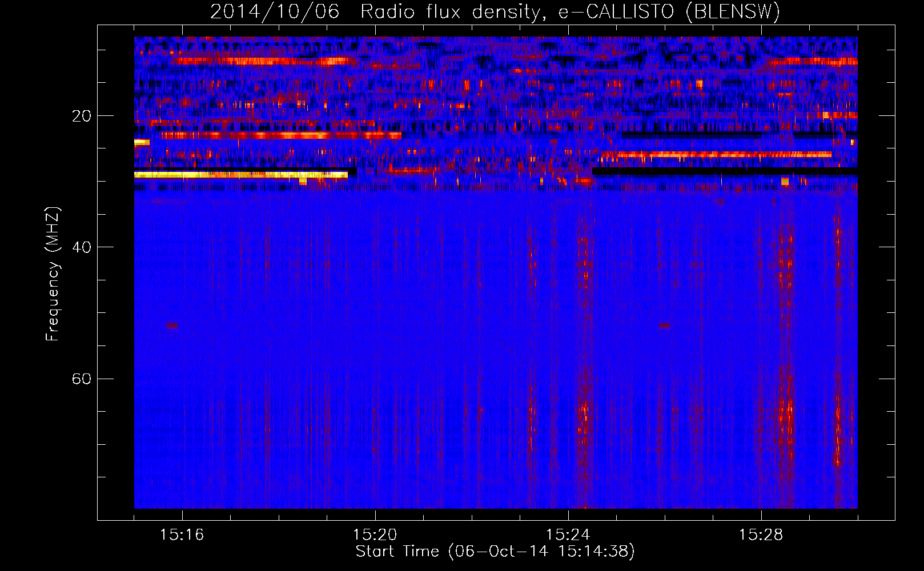The image size is (924, 571).
Task: Click the 60 MHz frequency tick label
Action: coord(81,379)
